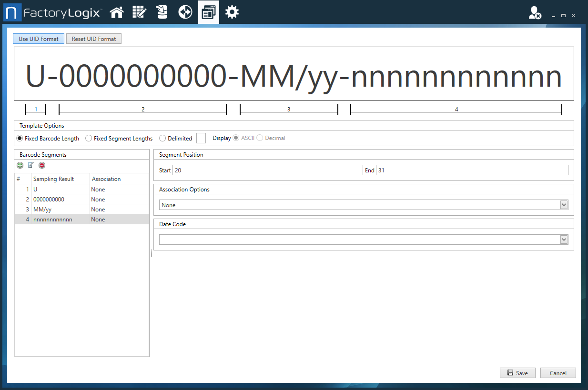Click the Use UID Format button

point(38,39)
